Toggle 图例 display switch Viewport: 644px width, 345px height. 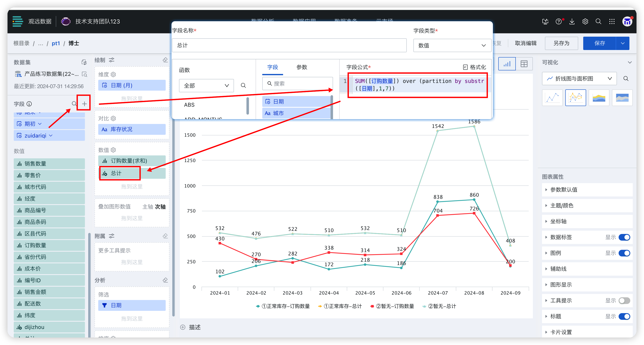coord(624,253)
